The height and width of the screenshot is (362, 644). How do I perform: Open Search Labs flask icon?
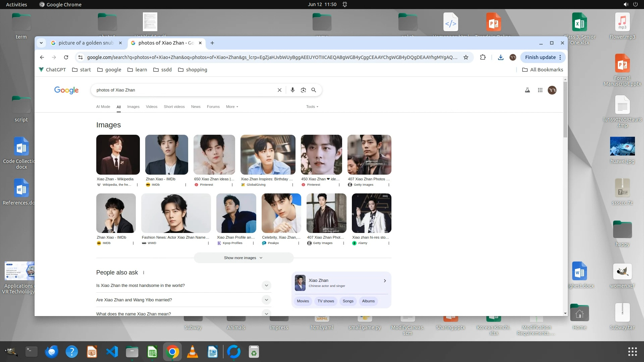527,90
